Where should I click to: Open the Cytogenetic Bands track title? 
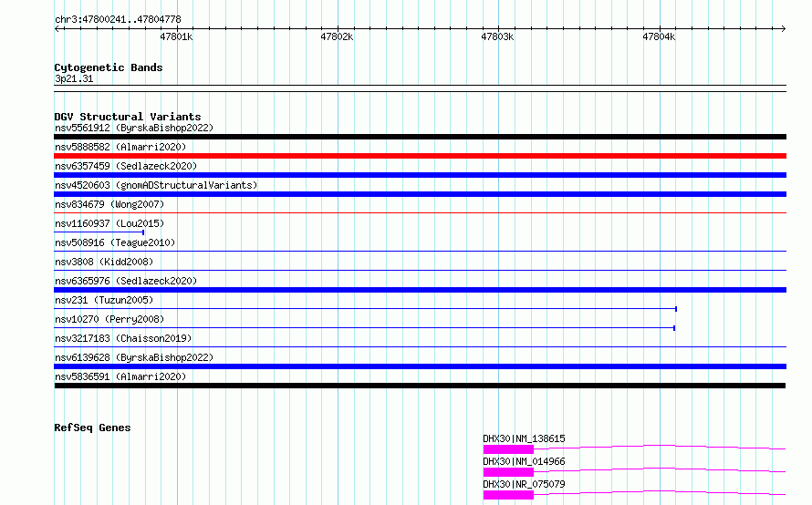point(109,67)
